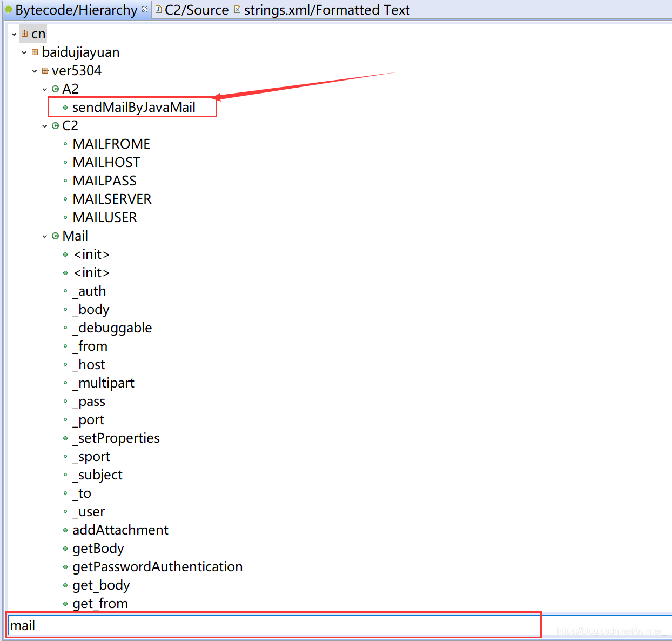Select the baidujiayuan package label
This screenshot has width=672, height=641.
[80, 52]
